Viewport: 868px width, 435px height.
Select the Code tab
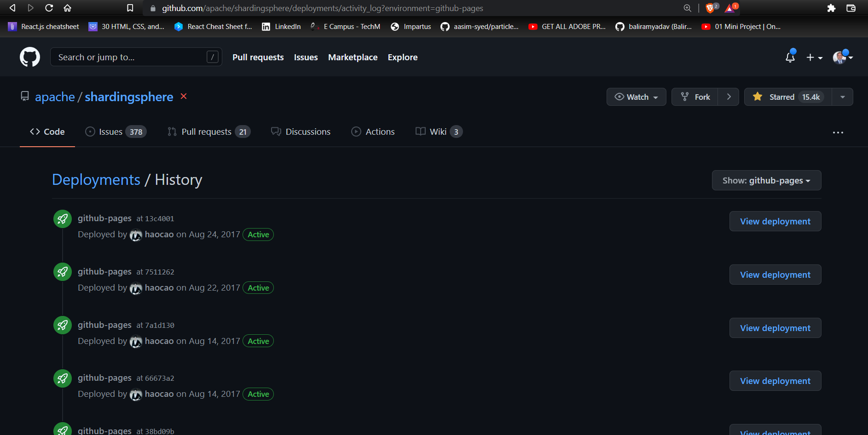click(47, 132)
